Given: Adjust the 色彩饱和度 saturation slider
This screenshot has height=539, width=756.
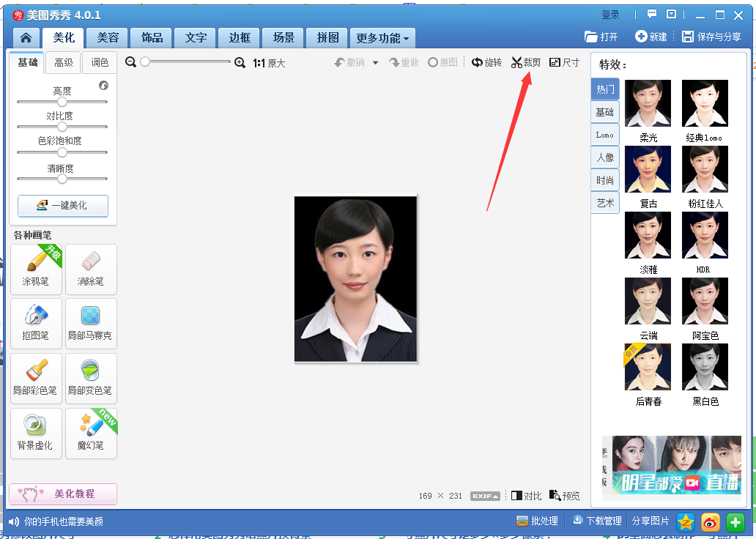Looking at the screenshot, I should 62,152.
